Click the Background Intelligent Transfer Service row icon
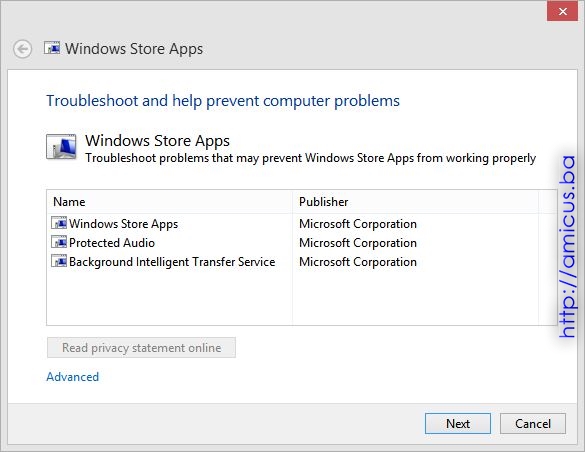 (x=59, y=261)
